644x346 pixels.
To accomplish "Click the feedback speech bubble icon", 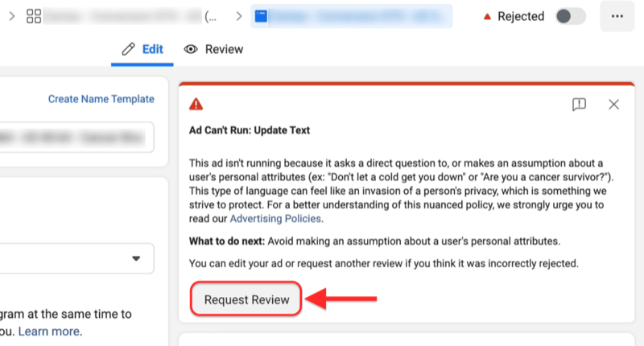I will coord(579,105).
